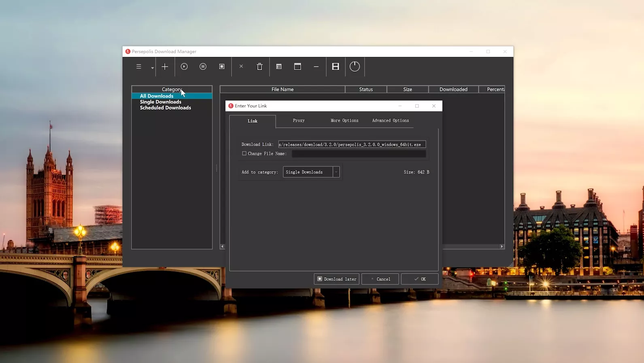
Task: Select Scheduled Downloads category
Action: coord(165,108)
